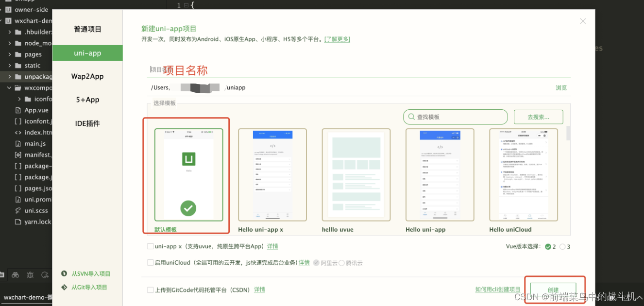Click the 创建 button to create project

pos(554,289)
